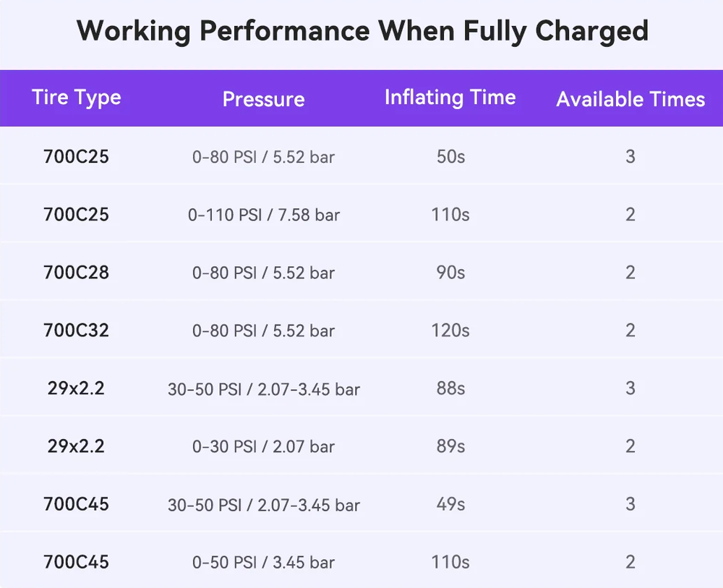Select the 90s inflating time value
The image size is (723, 588).
tap(450, 273)
